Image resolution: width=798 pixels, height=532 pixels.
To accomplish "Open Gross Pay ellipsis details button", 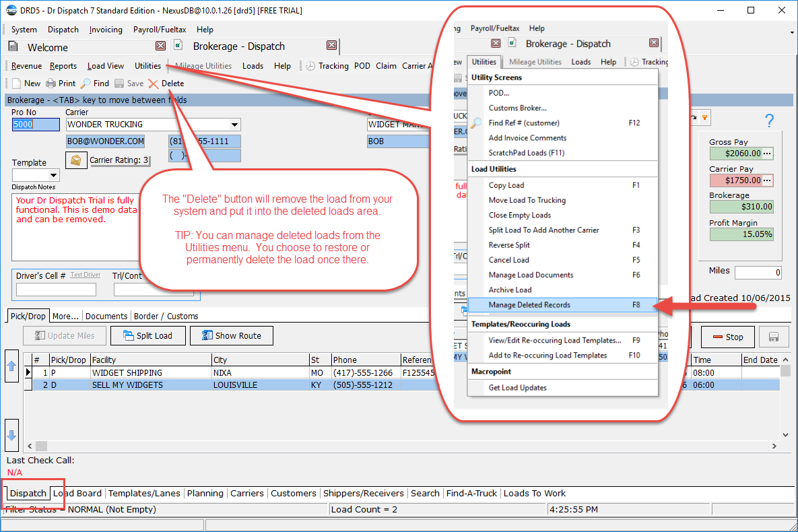I will [x=768, y=154].
